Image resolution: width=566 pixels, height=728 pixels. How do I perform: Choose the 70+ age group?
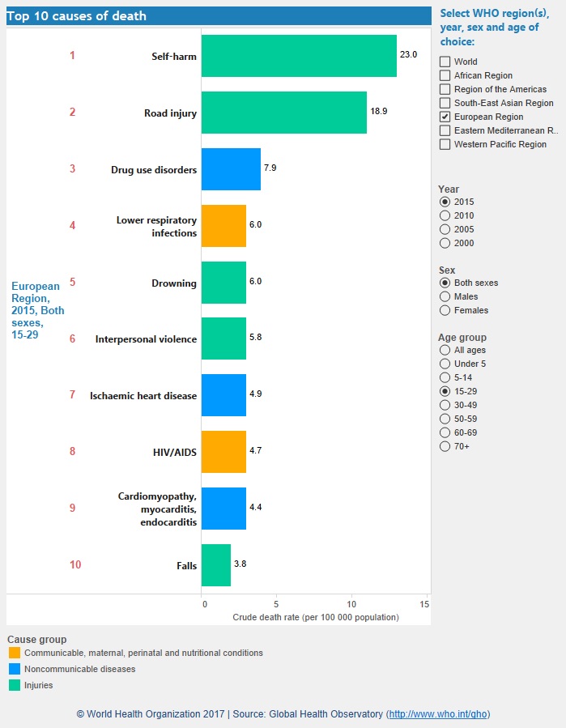445,446
